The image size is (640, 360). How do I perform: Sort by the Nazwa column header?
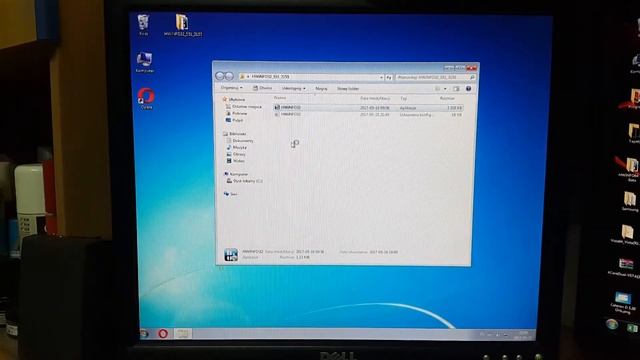point(280,98)
